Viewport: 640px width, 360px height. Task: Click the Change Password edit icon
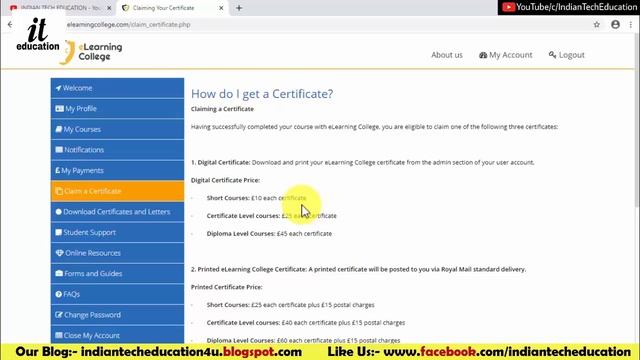coord(59,315)
